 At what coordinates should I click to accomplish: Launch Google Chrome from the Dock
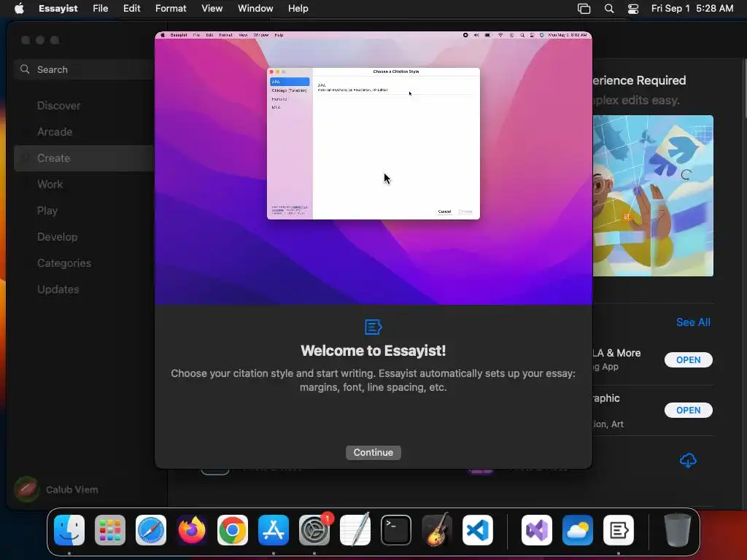[233, 530]
